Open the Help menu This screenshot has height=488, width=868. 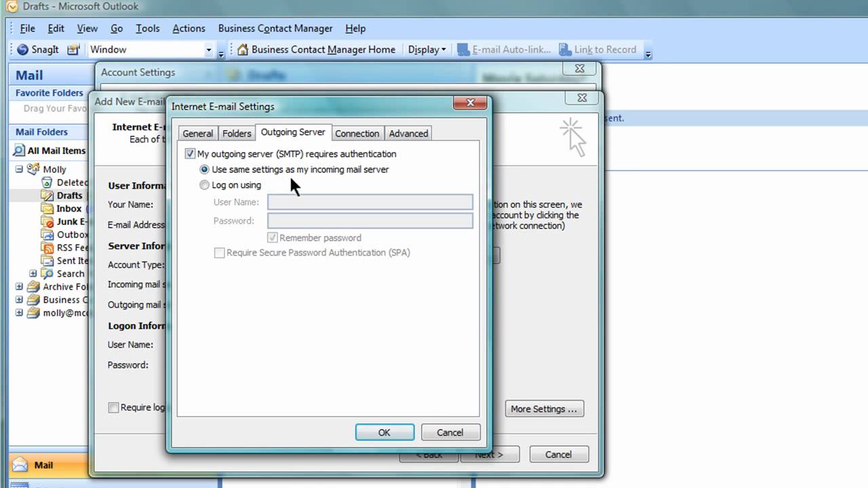pos(355,28)
